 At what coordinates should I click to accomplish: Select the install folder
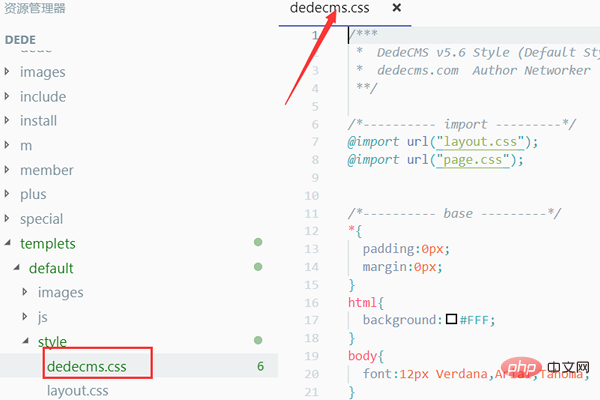pyautogui.click(x=38, y=121)
